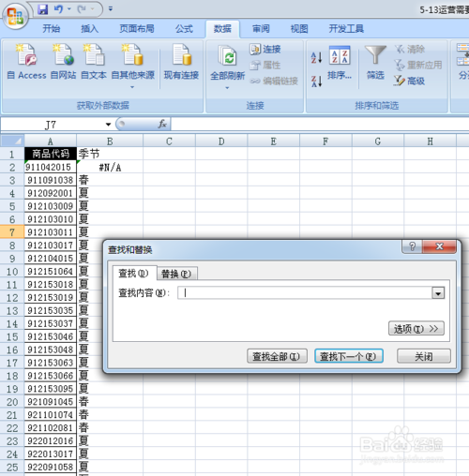Open Connections (连接) in ribbon
The width and height of the screenshot is (469, 476).
tap(265, 49)
